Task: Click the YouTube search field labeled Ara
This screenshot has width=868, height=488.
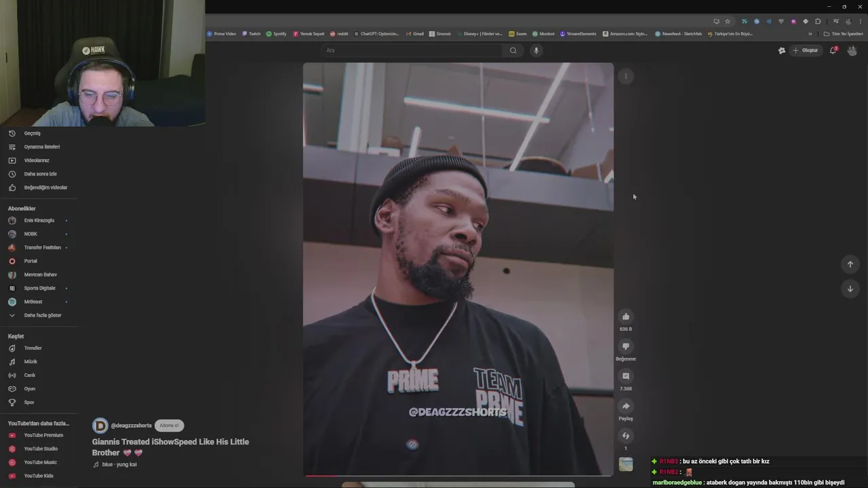Action: click(411, 50)
